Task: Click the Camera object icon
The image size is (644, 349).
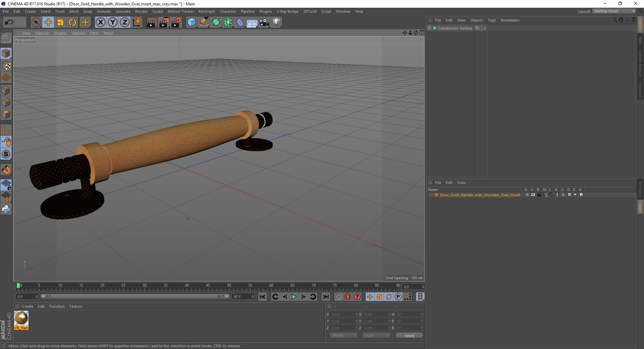Action: (264, 22)
